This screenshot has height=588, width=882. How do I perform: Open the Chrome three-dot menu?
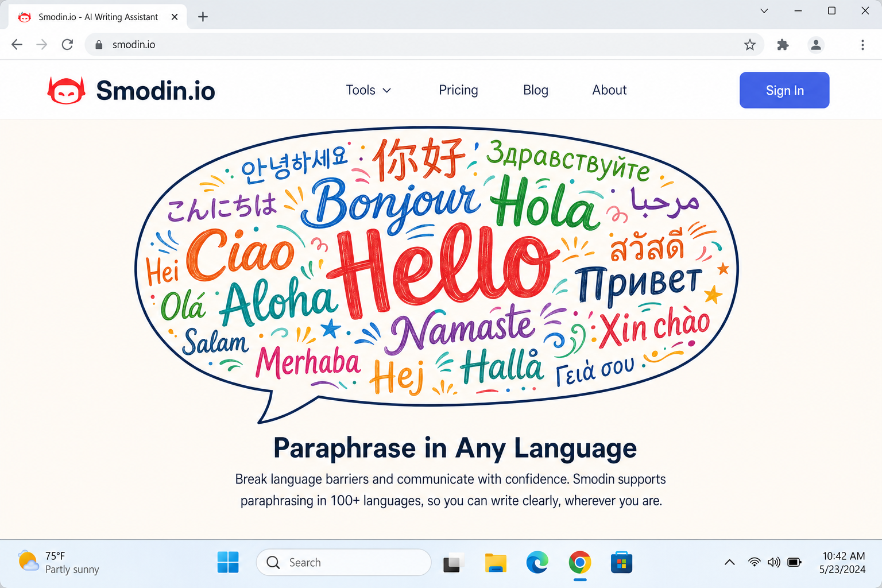pyautogui.click(x=862, y=44)
